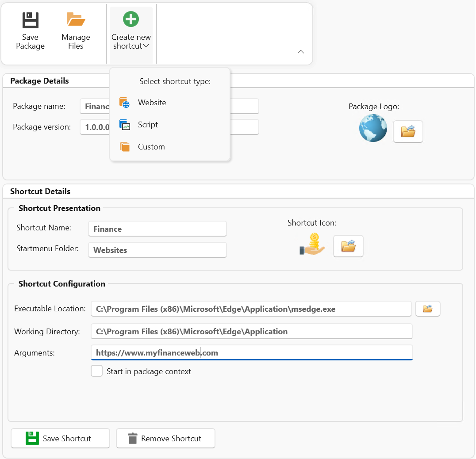
Task: Browse for the executable location
Action: point(427,309)
